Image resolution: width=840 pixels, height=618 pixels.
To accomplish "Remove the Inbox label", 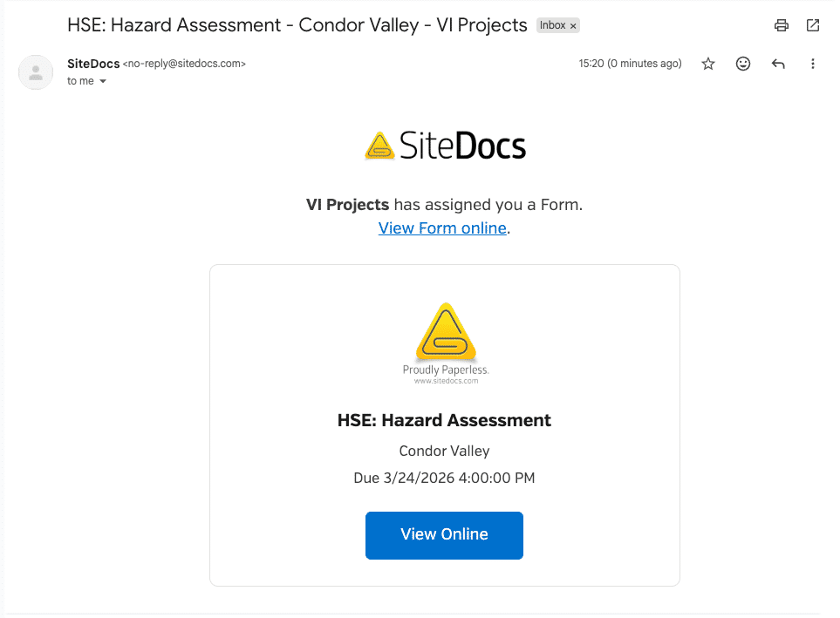I will click(x=573, y=25).
